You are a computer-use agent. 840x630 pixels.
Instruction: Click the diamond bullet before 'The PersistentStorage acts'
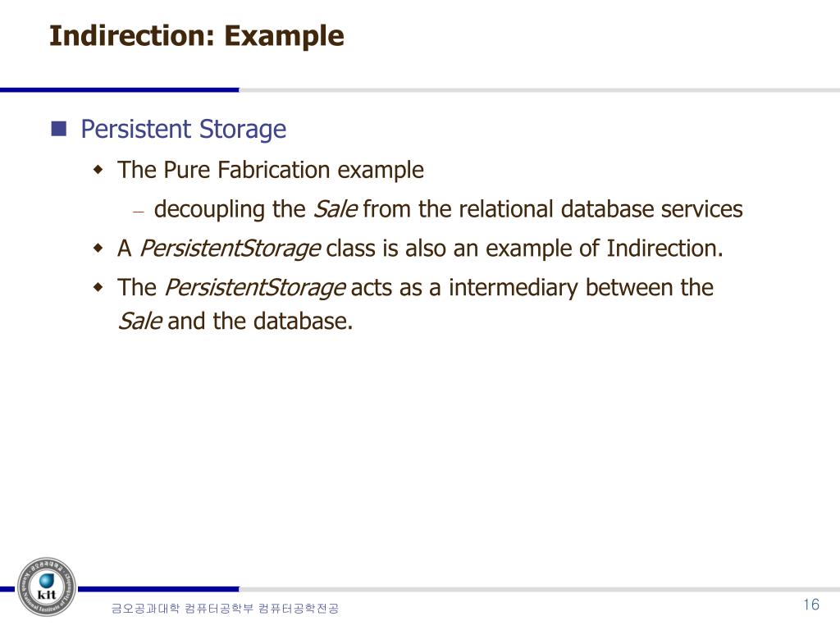click(x=98, y=288)
